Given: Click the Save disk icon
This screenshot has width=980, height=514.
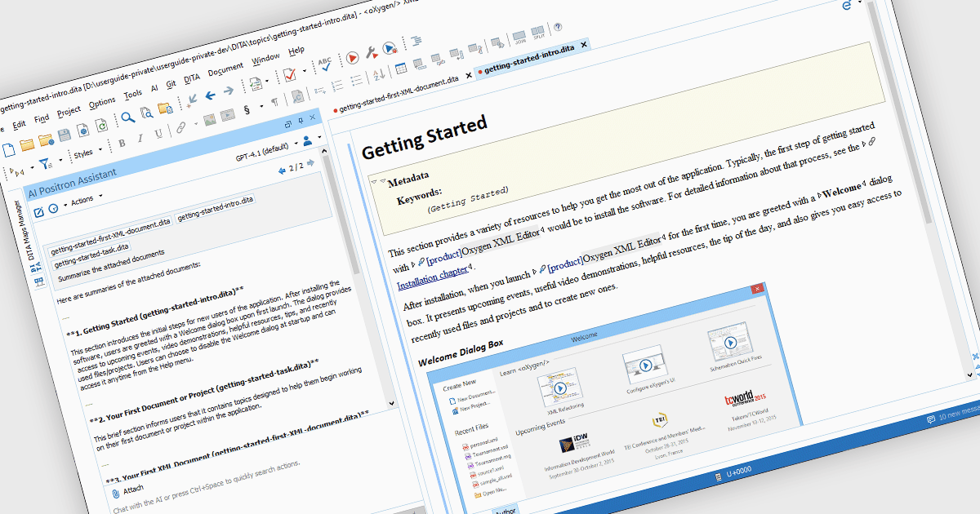Looking at the screenshot, I should pyautogui.click(x=65, y=135).
